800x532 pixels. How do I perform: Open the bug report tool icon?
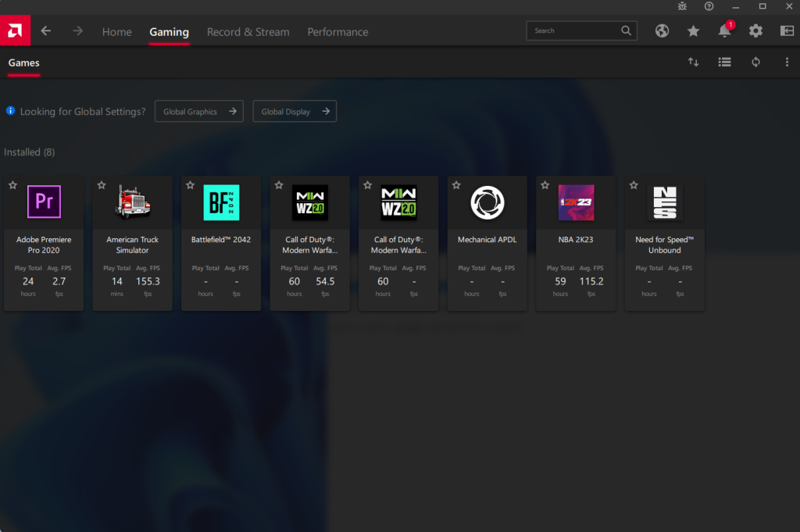682,6
